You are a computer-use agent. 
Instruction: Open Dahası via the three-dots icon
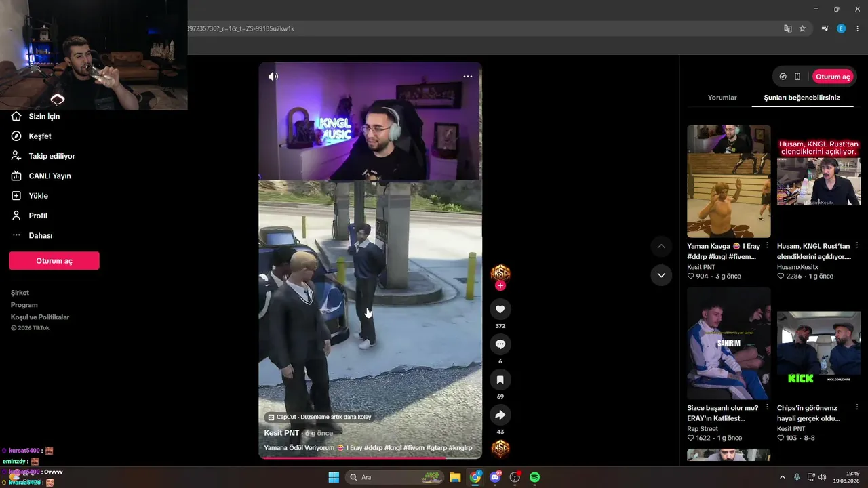tap(16, 235)
